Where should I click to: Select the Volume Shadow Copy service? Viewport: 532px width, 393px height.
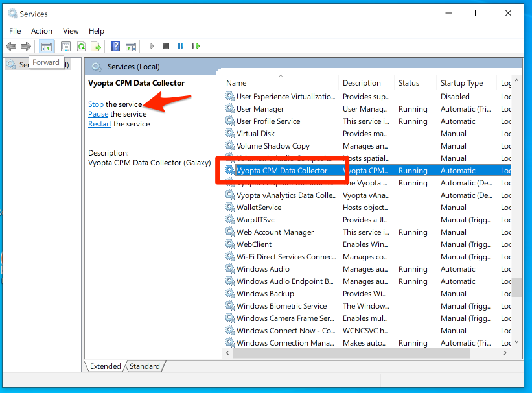368,146
